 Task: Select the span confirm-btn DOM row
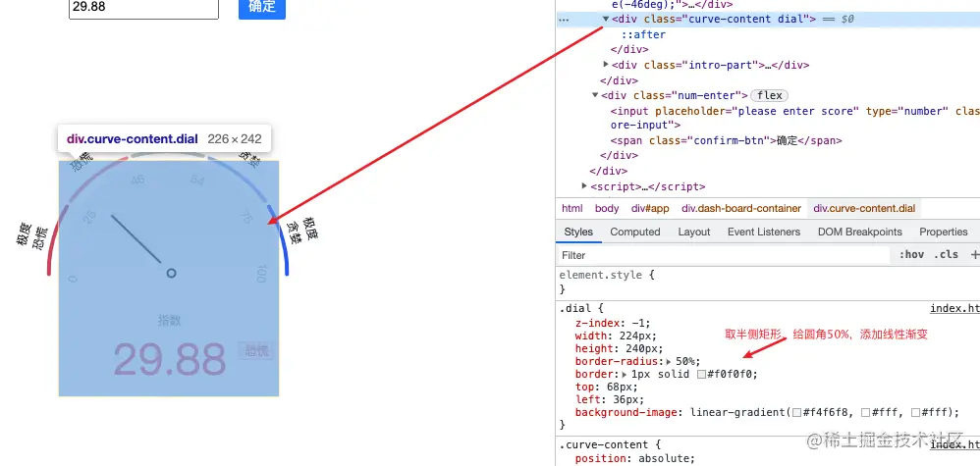727,140
